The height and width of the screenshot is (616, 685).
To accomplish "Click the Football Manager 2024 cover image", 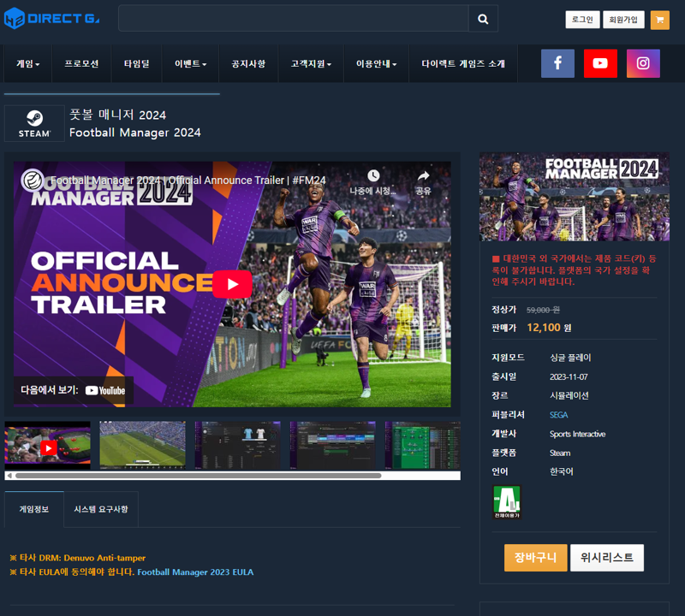I will [574, 197].
